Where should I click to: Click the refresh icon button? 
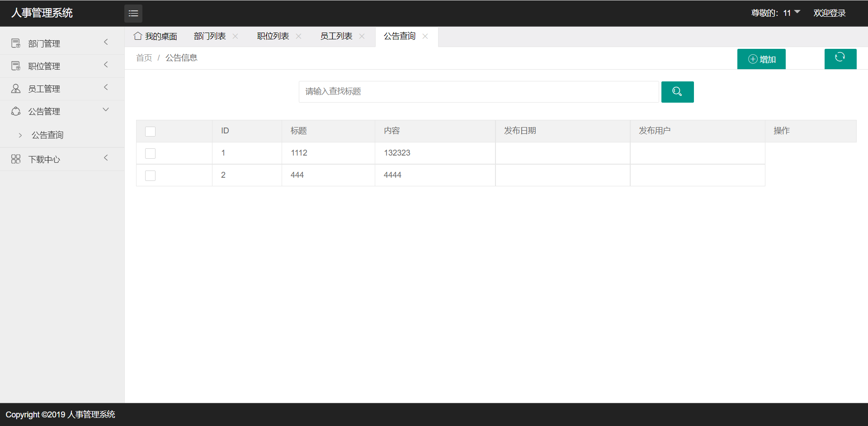(840, 59)
